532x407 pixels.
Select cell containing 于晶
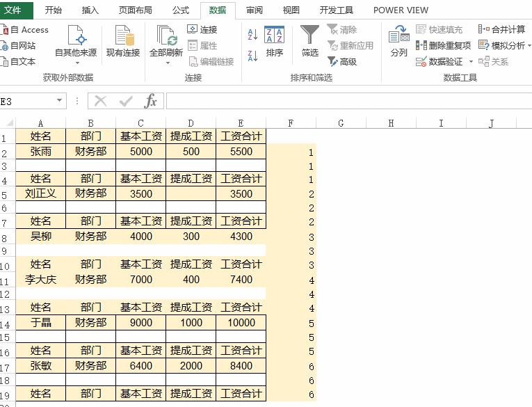[40, 323]
